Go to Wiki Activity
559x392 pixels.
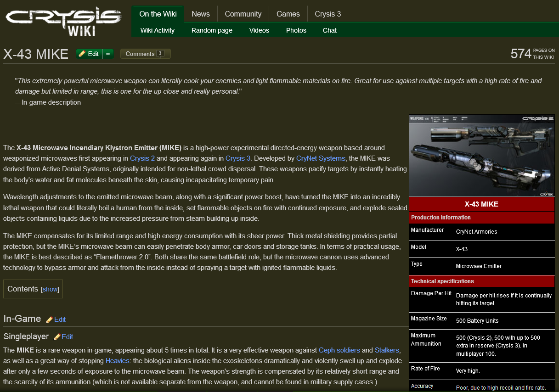pyautogui.click(x=158, y=30)
